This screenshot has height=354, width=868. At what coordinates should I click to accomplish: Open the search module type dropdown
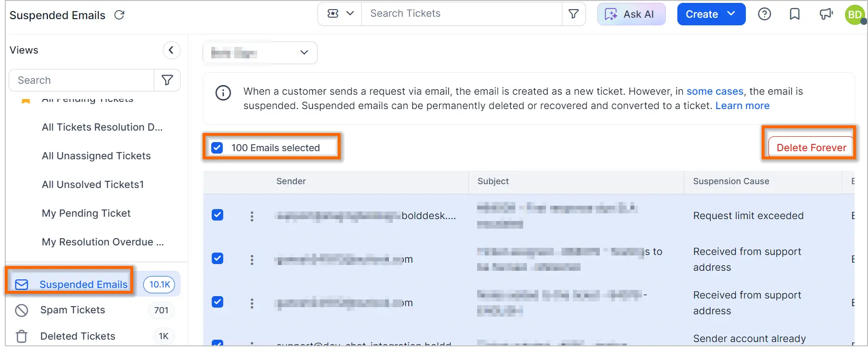340,14
